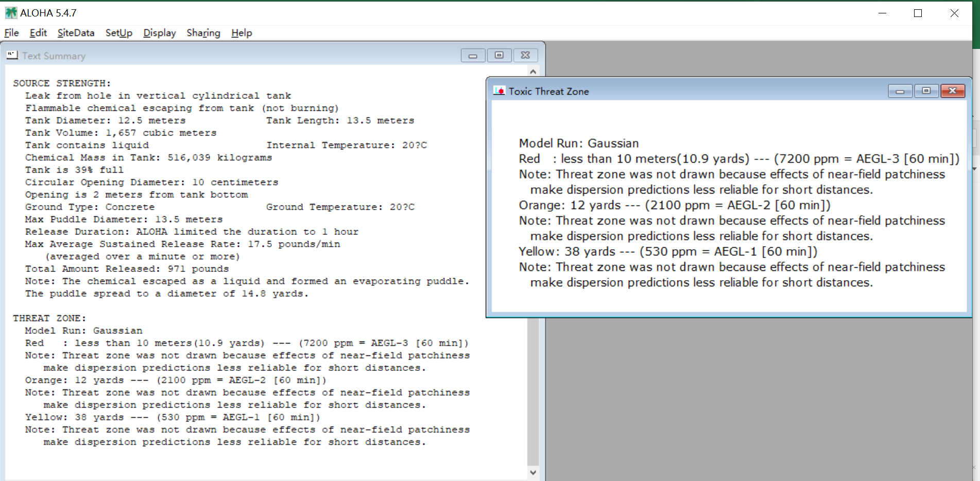Click 'Internal Temperature' text in summary

[347, 145]
